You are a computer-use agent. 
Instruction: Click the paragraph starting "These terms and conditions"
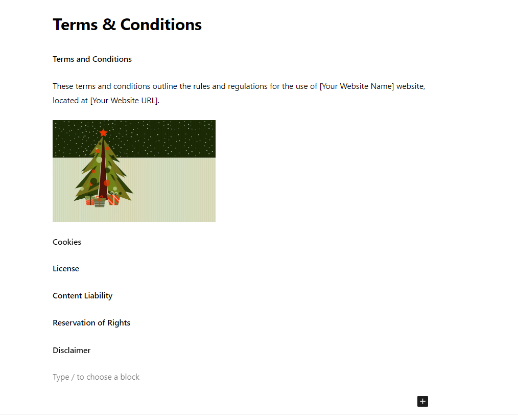click(x=239, y=93)
